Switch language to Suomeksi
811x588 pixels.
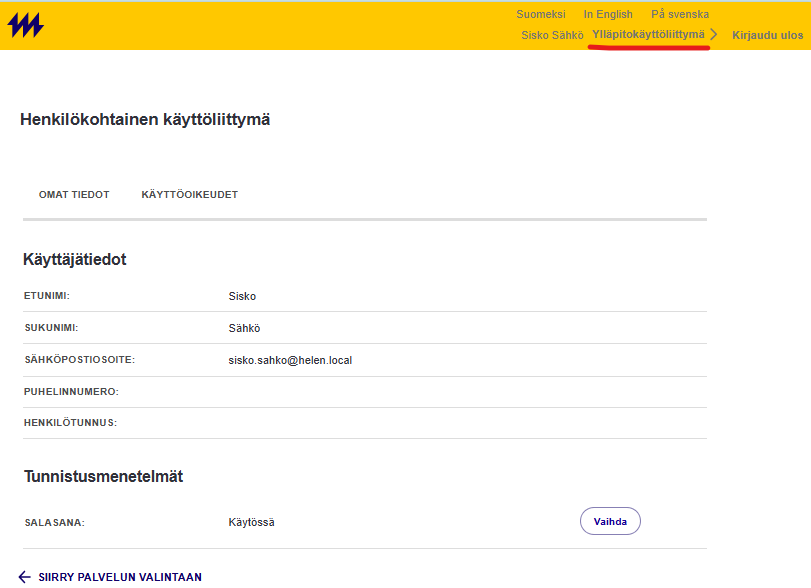[540, 14]
